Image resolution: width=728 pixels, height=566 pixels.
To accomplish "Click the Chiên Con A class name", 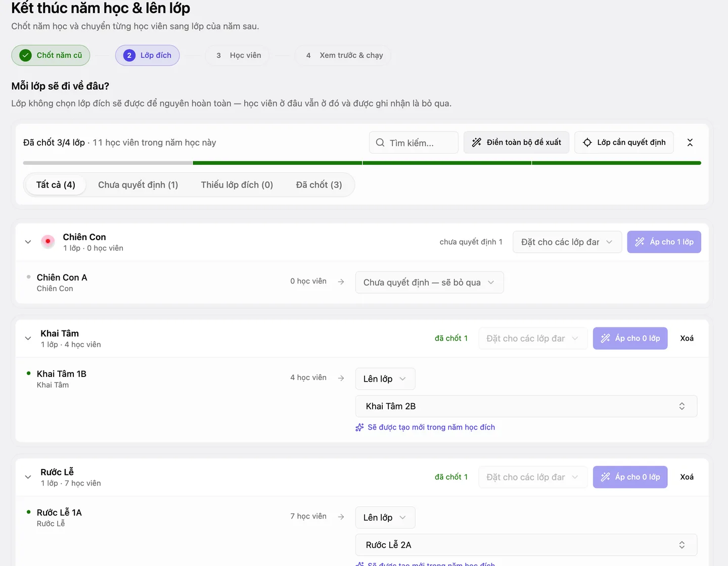I will (x=62, y=277).
